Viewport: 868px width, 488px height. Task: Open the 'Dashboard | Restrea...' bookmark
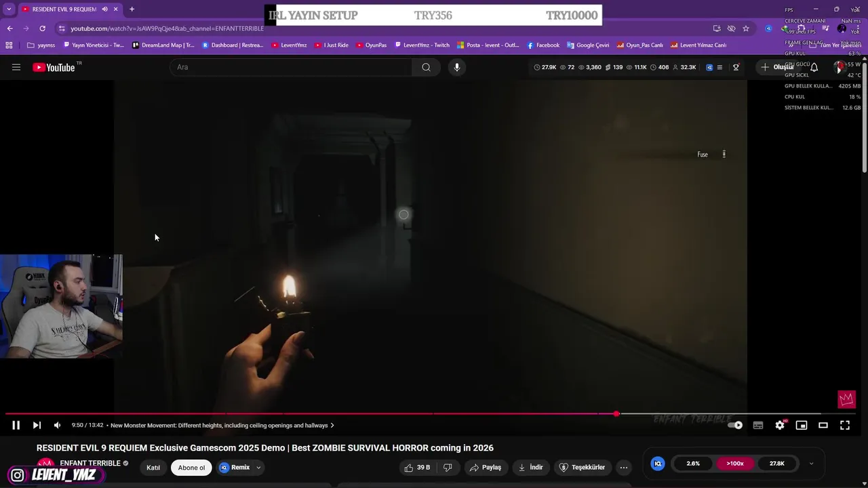coord(233,45)
